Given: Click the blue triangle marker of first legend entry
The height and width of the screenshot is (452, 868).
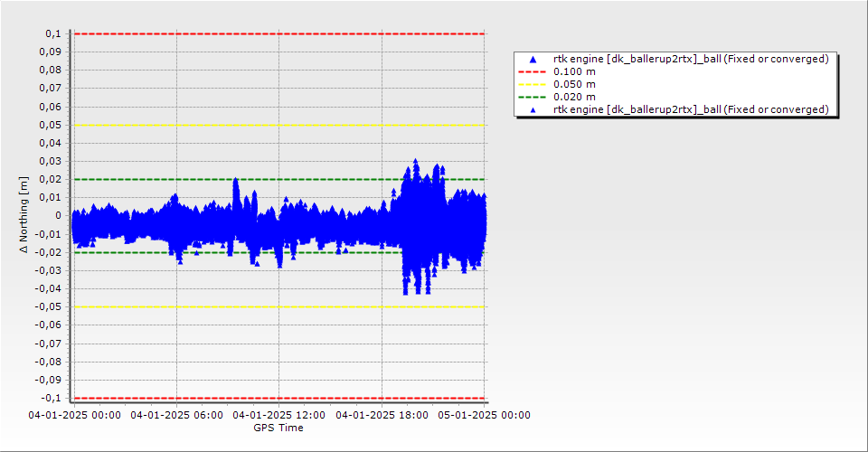Looking at the screenshot, I should (533, 60).
